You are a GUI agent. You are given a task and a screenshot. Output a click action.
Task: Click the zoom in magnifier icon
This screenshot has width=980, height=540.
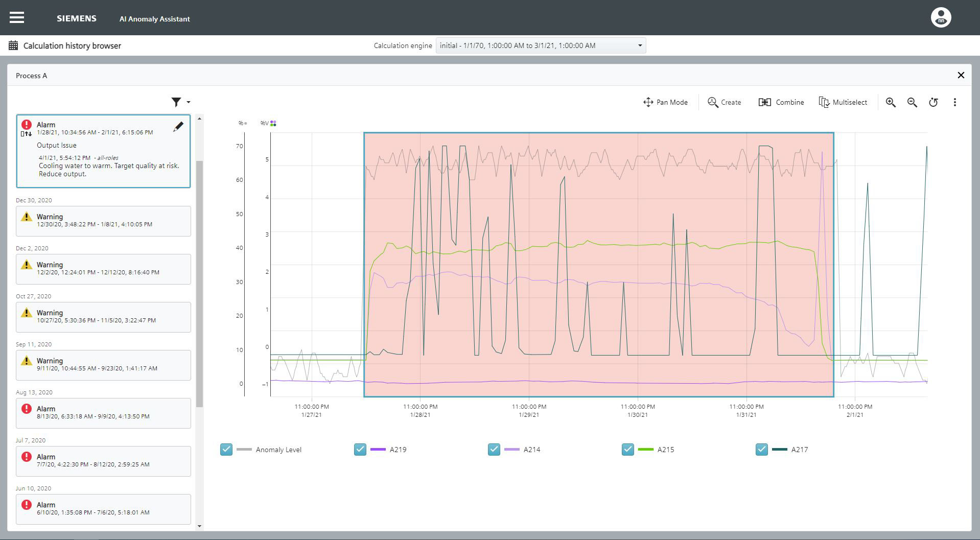pos(891,102)
